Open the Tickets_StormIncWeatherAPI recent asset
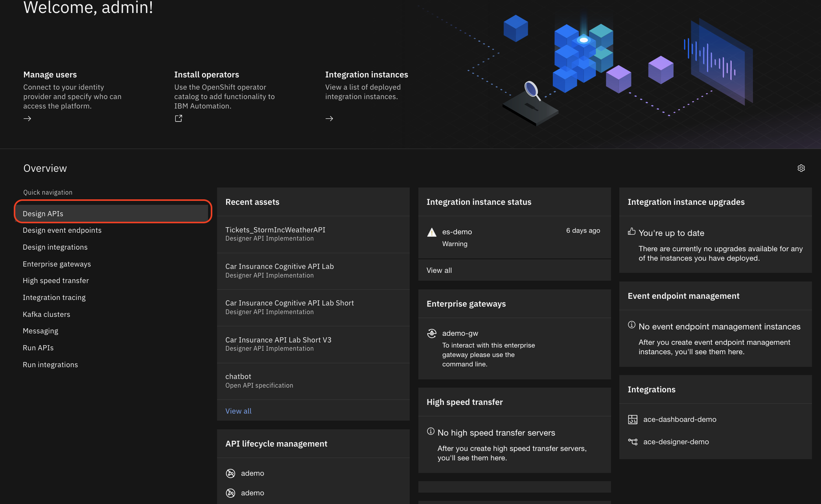This screenshot has height=504, width=821. tap(275, 230)
